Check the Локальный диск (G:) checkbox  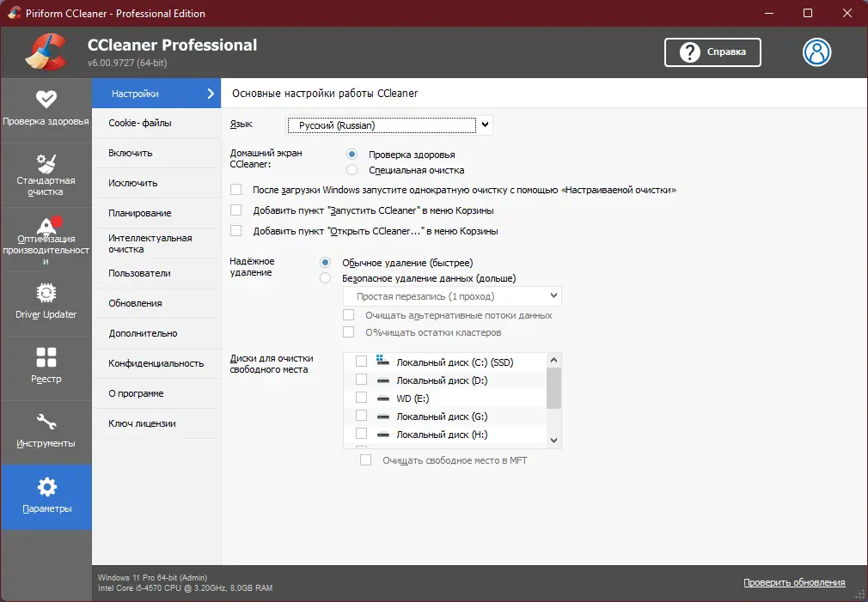361,416
